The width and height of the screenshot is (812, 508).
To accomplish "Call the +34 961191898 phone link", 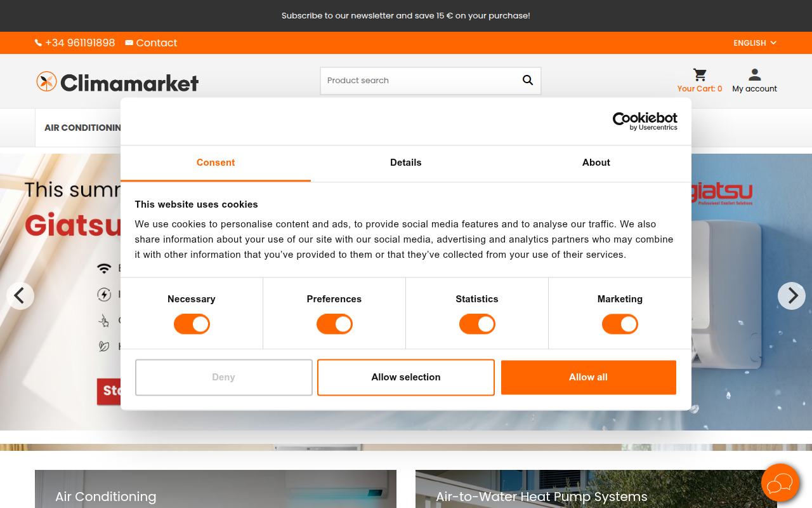I will point(80,43).
